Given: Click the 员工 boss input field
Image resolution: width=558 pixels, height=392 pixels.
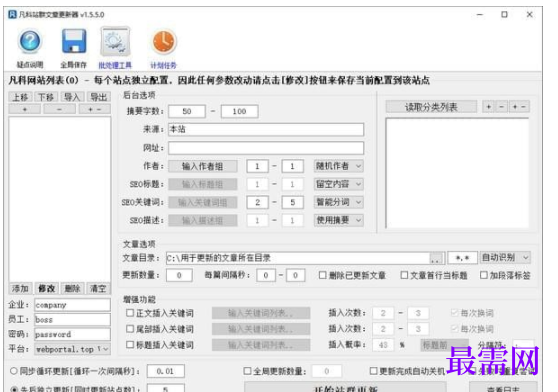Looking at the screenshot, I should coord(73,319).
